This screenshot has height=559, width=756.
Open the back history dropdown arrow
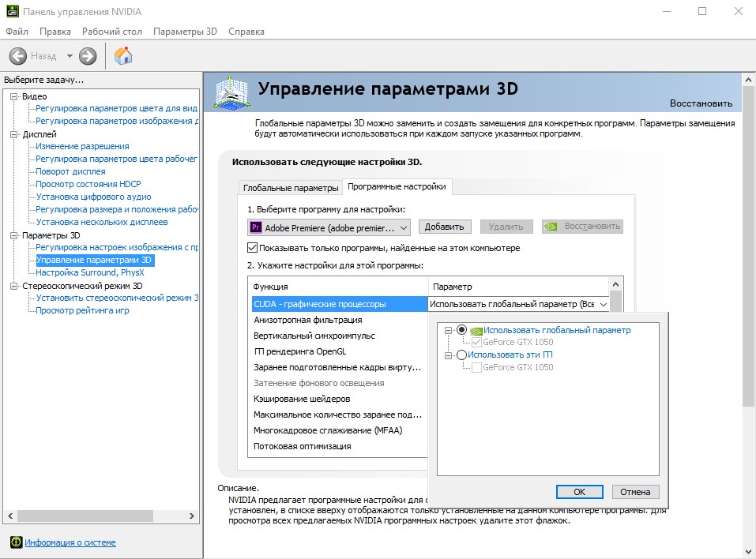(70, 56)
